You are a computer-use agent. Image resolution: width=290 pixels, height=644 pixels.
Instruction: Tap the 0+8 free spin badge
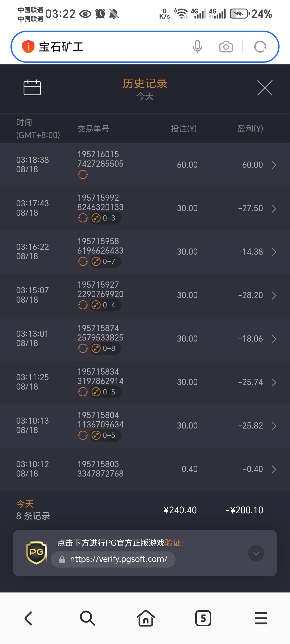105,348
